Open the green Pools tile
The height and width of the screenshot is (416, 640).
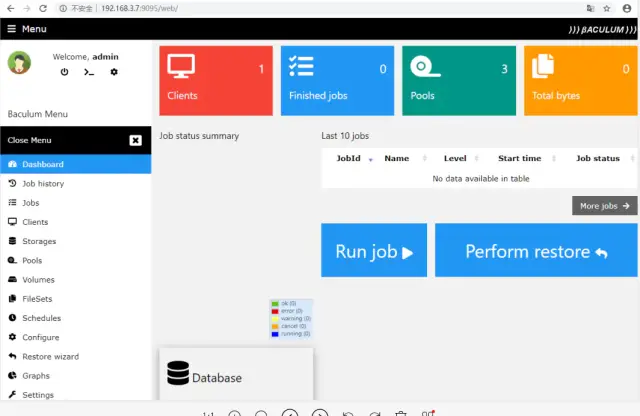point(459,80)
